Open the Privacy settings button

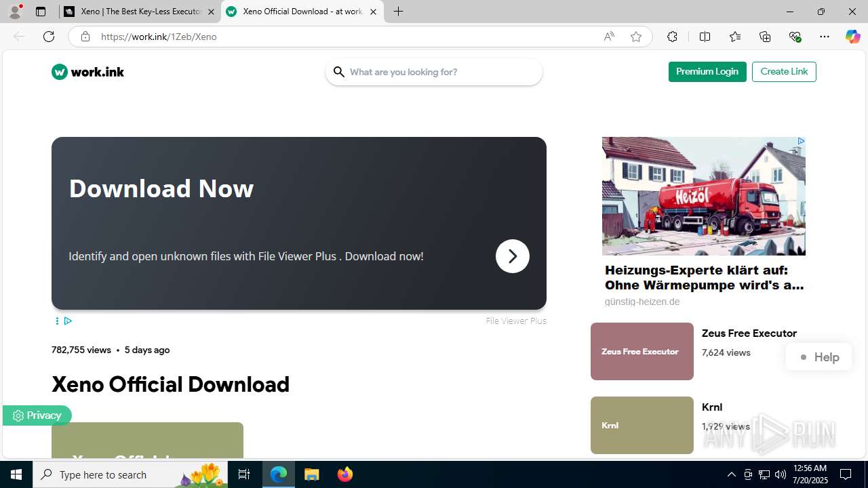[x=37, y=415]
